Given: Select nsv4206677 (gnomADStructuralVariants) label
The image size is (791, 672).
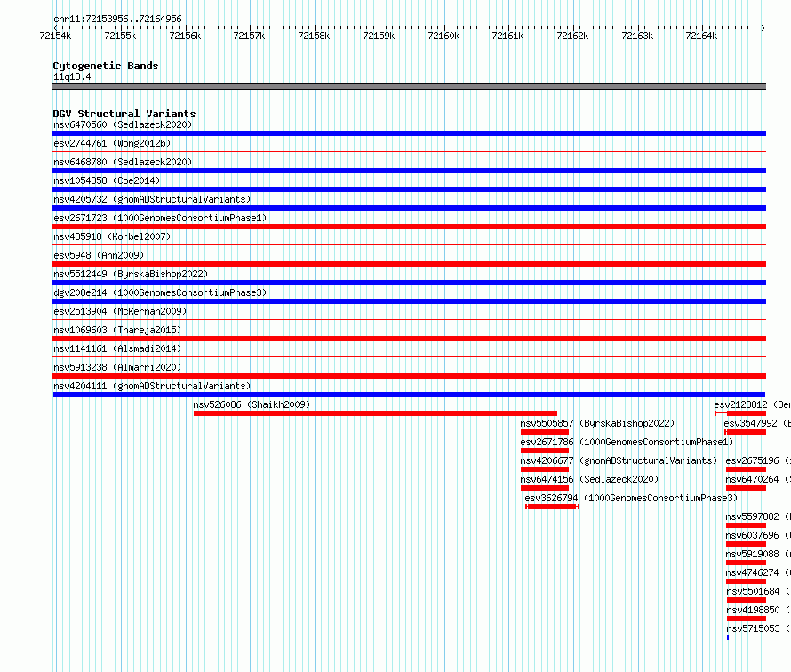Looking at the screenshot, I should [619, 460].
